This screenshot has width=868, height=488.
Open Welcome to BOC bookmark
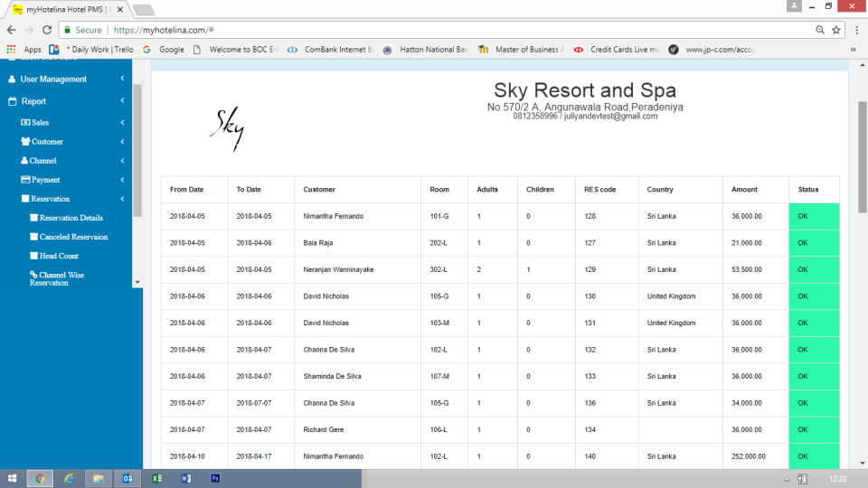tap(236, 49)
